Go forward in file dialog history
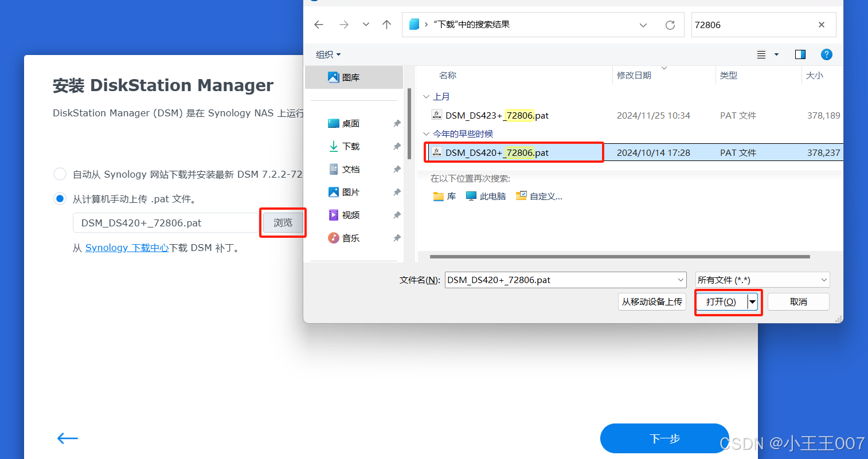This screenshot has height=459, width=868. 344,25
